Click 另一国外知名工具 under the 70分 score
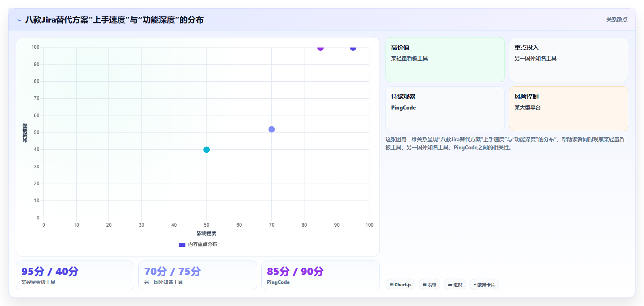Screen dimensions: 644x306 163,282
